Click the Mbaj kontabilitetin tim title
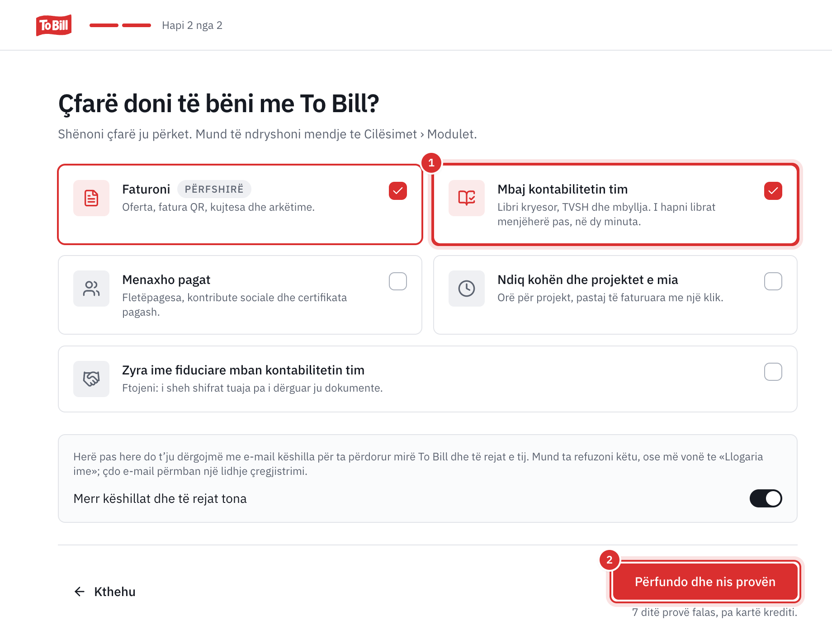 [x=563, y=189]
